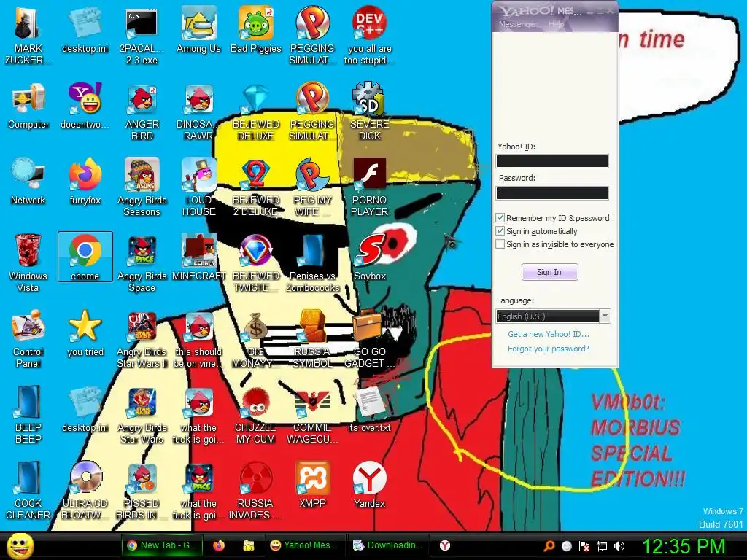Enable 'Sign in as invisible to everyone'

[x=500, y=244]
